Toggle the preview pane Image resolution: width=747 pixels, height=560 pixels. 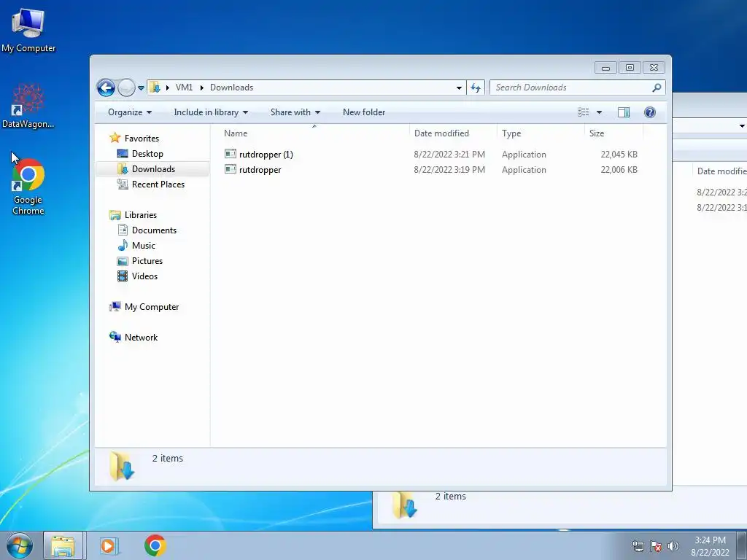tap(624, 112)
